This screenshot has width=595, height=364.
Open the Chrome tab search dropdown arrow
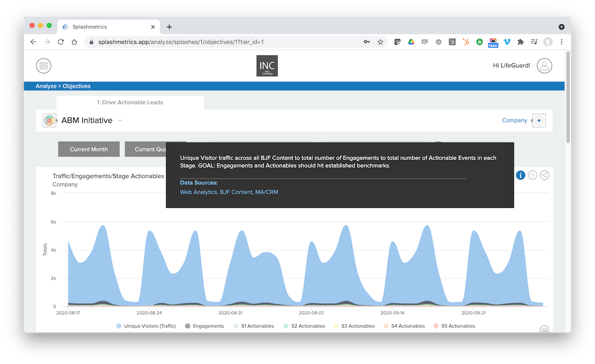[x=562, y=27]
